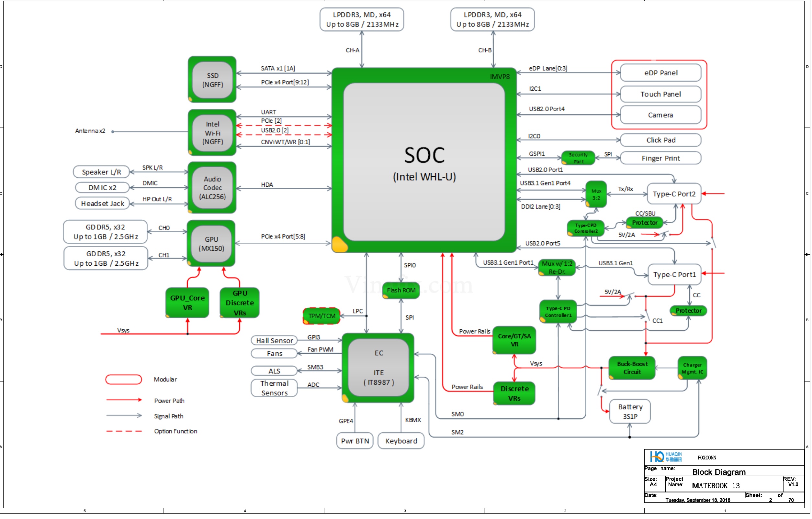812x519 pixels.
Task: Select the MATEBOOK 13 project name
Action: pyautogui.click(x=716, y=486)
